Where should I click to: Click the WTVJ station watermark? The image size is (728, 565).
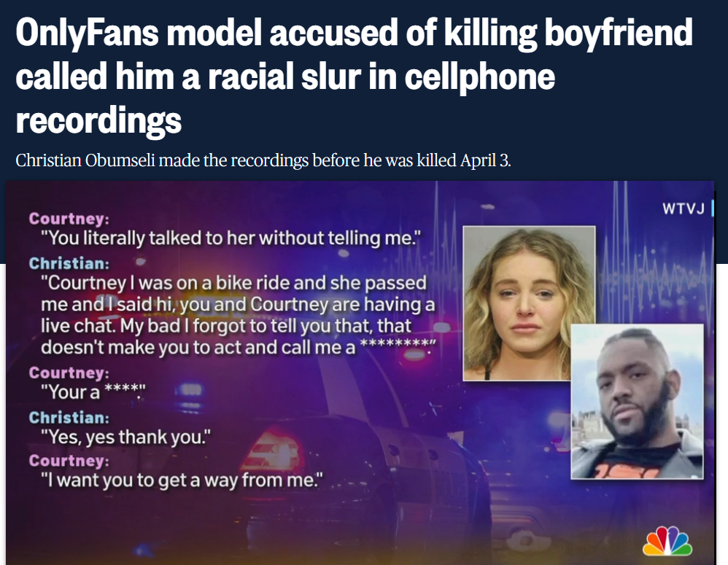683,209
